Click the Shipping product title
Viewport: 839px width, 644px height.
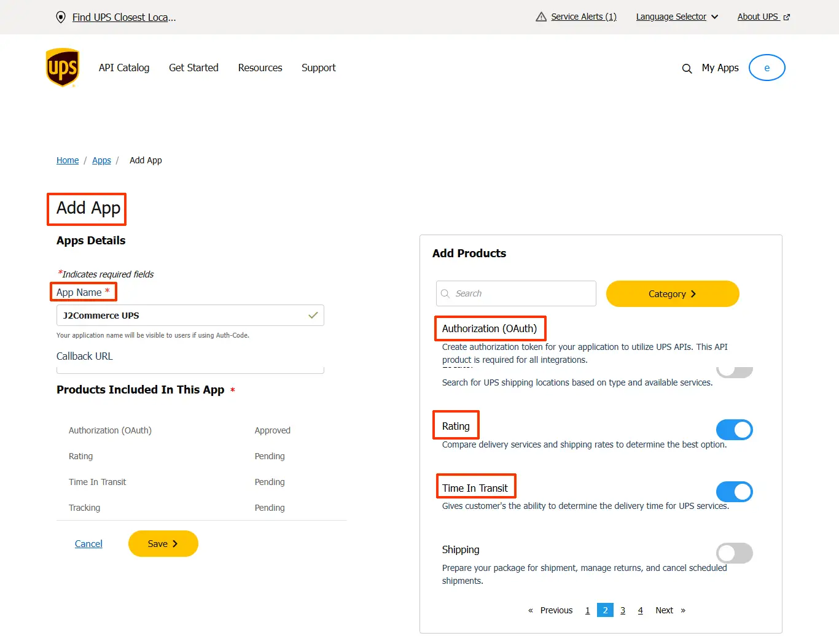[x=461, y=549]
